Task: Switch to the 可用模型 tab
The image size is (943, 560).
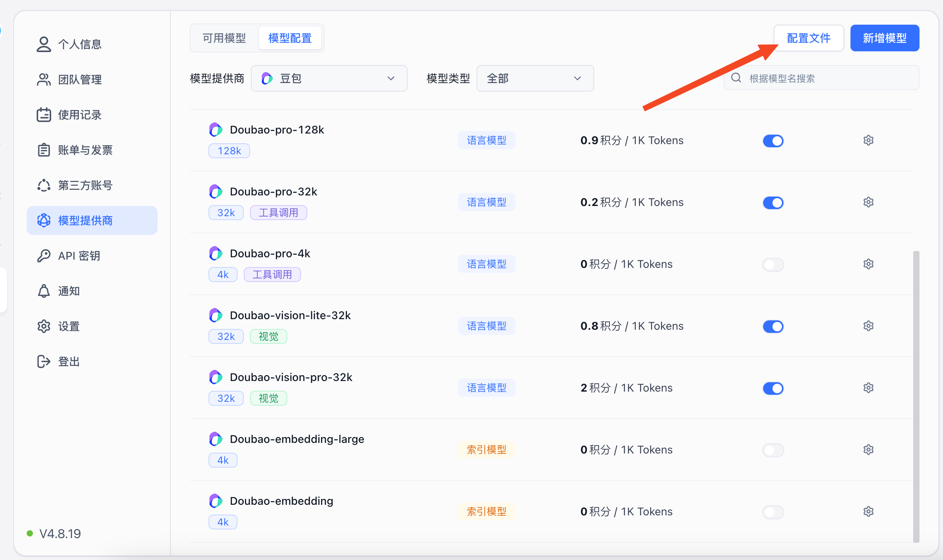Action: 224,38
